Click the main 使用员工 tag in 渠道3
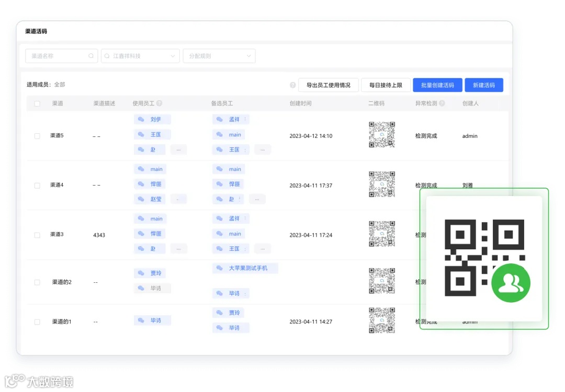Viewport: 565px width, 392px height. 150,218
